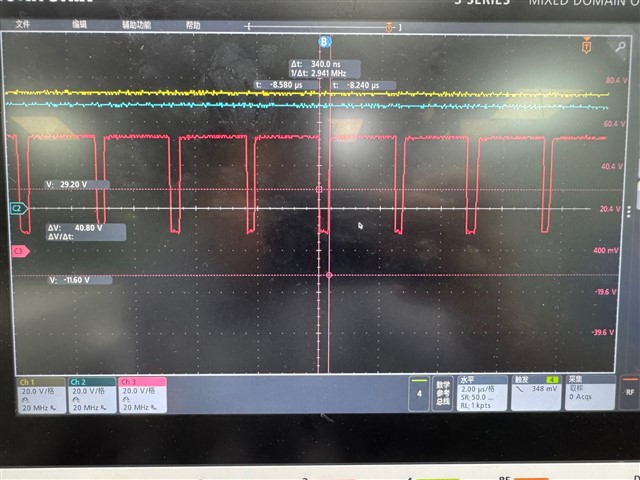This screenshot has width=640, height=480.
Task: Click the 400 mV vertical scale label
Action: click(x=605, y=250)
